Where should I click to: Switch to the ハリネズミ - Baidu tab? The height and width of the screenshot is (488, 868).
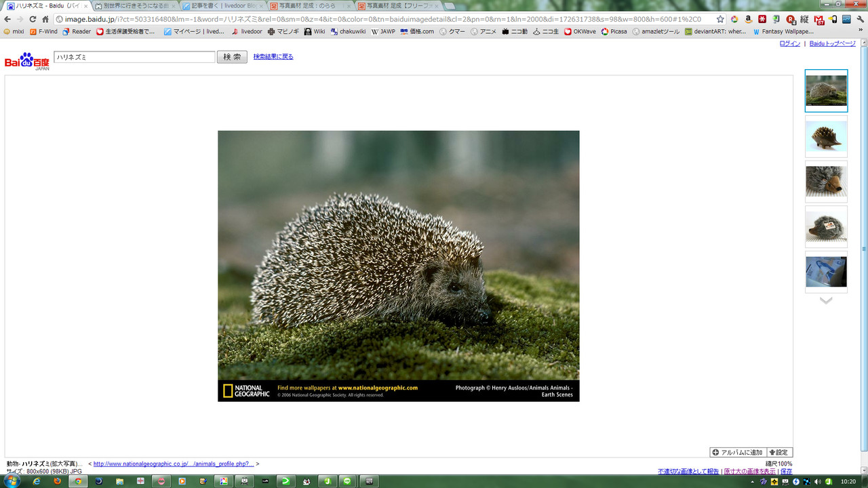pos(47,5)
